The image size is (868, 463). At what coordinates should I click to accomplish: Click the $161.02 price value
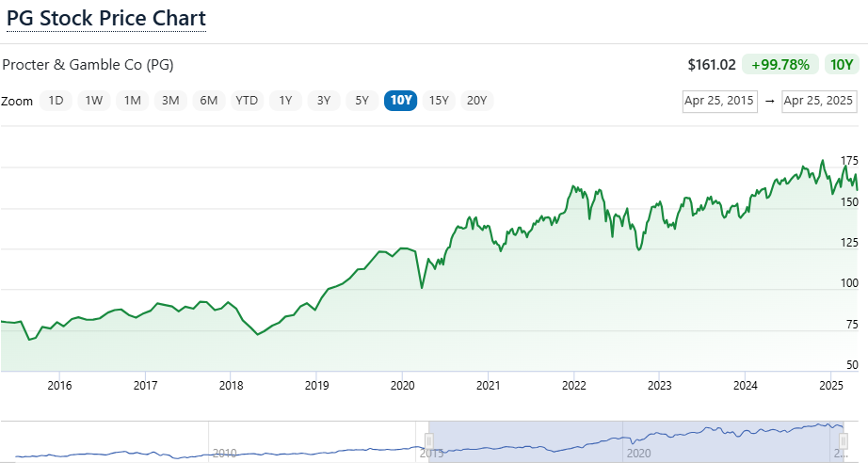click(712, 65)
